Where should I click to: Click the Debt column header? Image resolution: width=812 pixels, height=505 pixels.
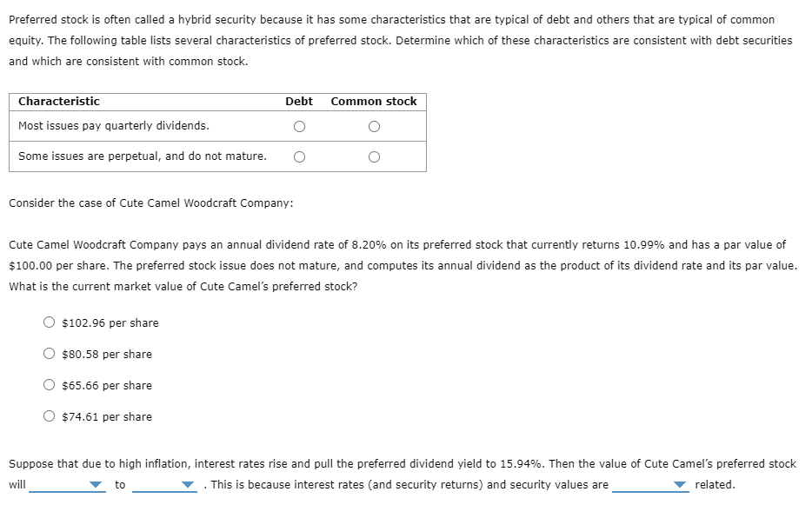click(x=299, y=102)
